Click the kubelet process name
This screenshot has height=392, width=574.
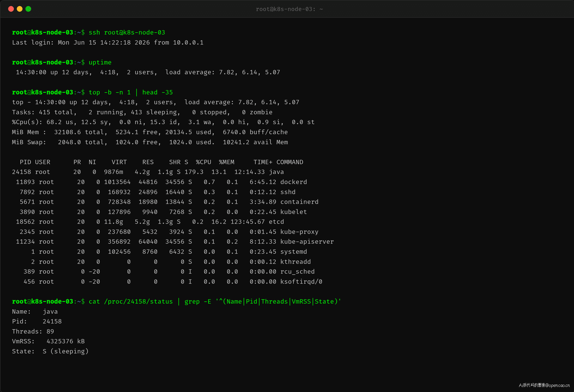293,212
